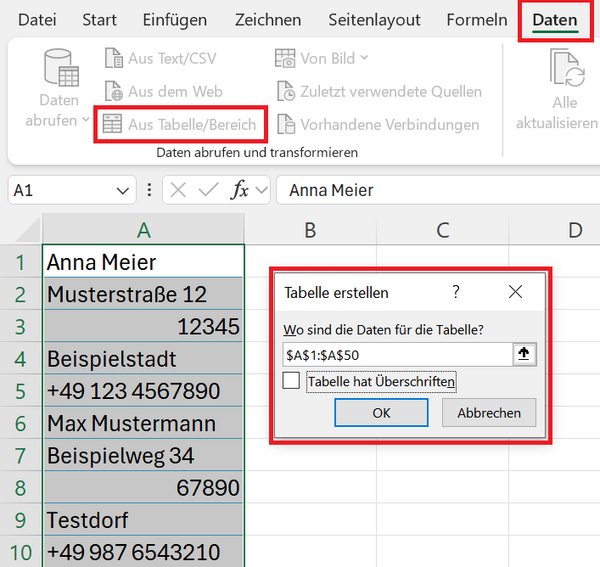600x567 pixels.
Task: Click the Alle aktualisieren refresh icon
Action: tap(567, 68)
